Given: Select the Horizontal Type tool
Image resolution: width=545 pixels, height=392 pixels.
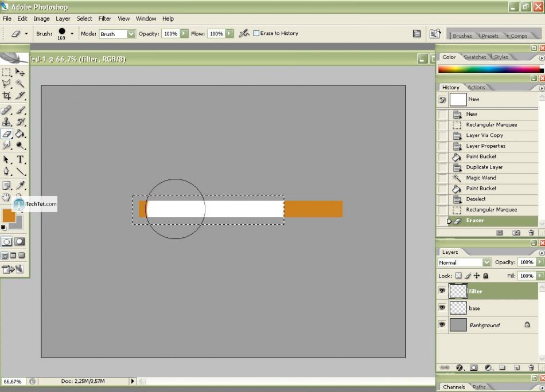Looking at the screenshot, I should coord(20,159).
